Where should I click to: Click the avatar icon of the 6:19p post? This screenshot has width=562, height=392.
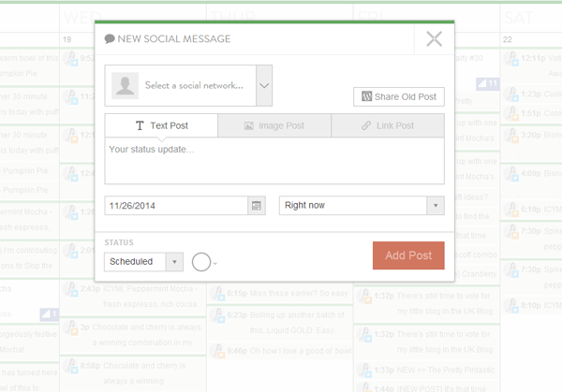511,211
